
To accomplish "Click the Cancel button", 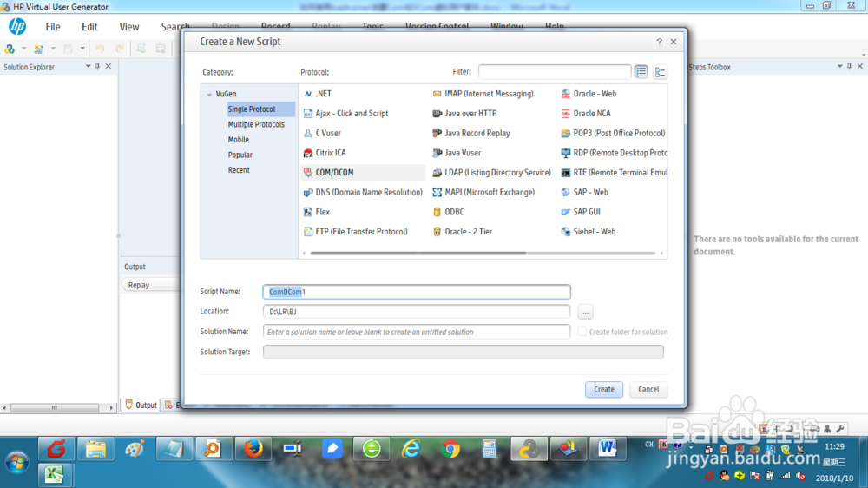I will tap(648, 389).
